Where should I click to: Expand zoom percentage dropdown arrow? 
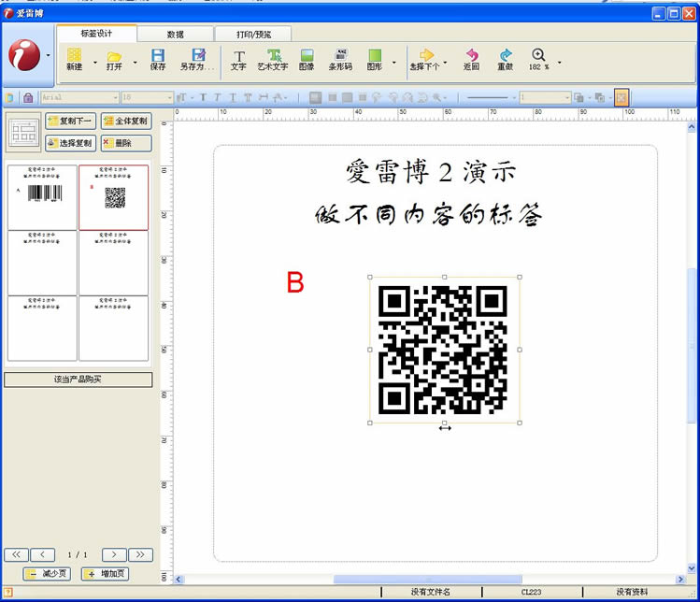point(559,62)
